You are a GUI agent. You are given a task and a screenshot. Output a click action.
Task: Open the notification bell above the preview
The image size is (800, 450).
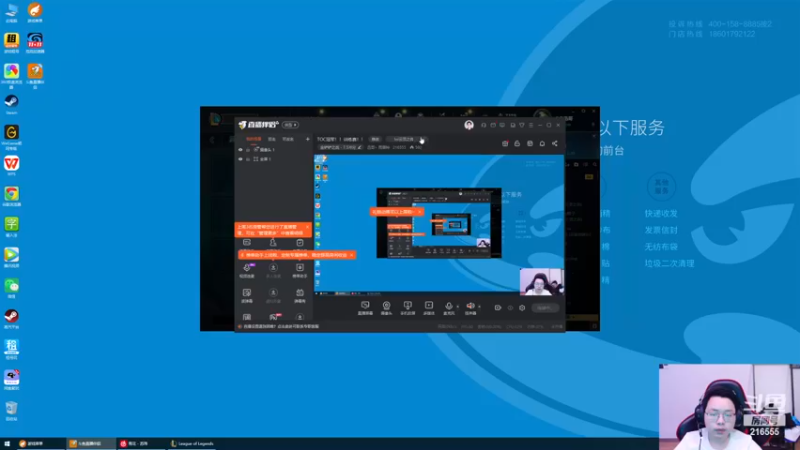click(542, 143)
